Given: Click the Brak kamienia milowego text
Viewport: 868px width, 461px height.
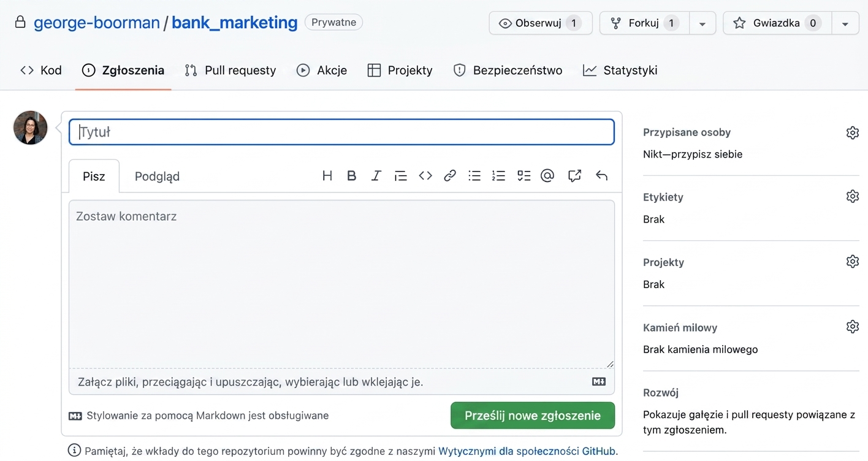Looking at the screenshot, I should (x=700, y=349).
